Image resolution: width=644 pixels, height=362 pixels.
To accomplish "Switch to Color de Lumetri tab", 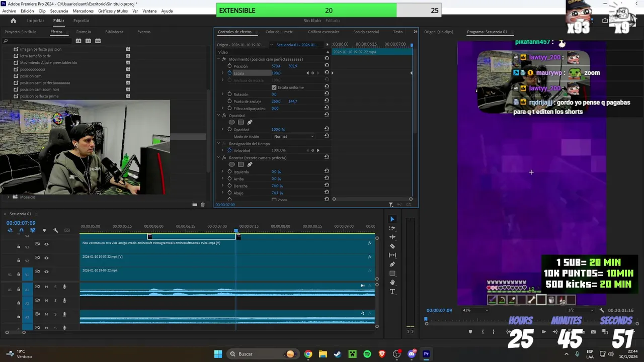I will click(279, 32).
